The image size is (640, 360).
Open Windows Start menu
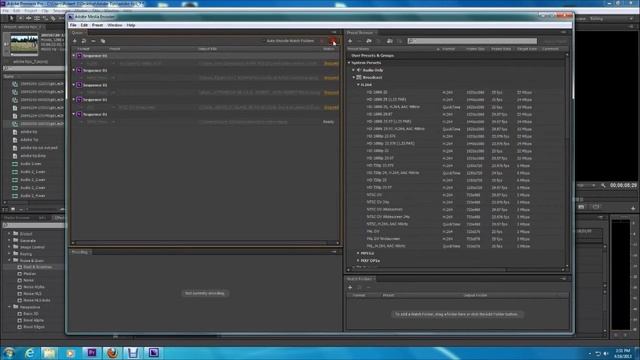tap(9, 353)
